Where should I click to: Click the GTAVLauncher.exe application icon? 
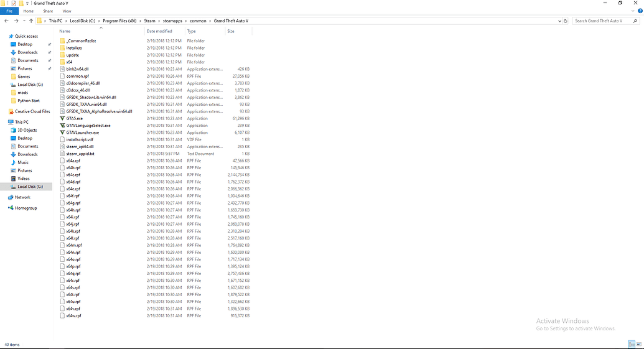click(62, 133)
